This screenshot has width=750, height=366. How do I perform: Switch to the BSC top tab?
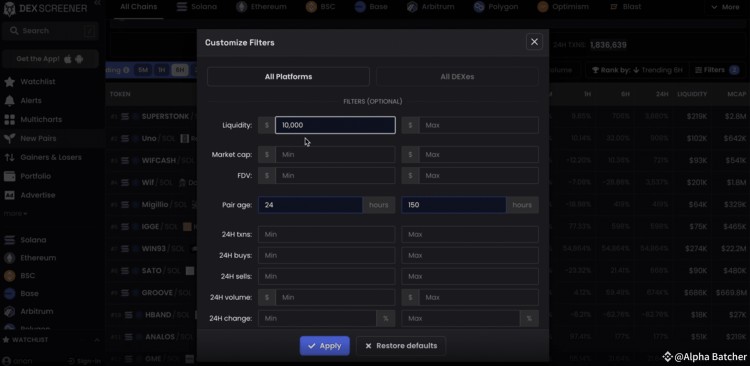pos(320,7)
